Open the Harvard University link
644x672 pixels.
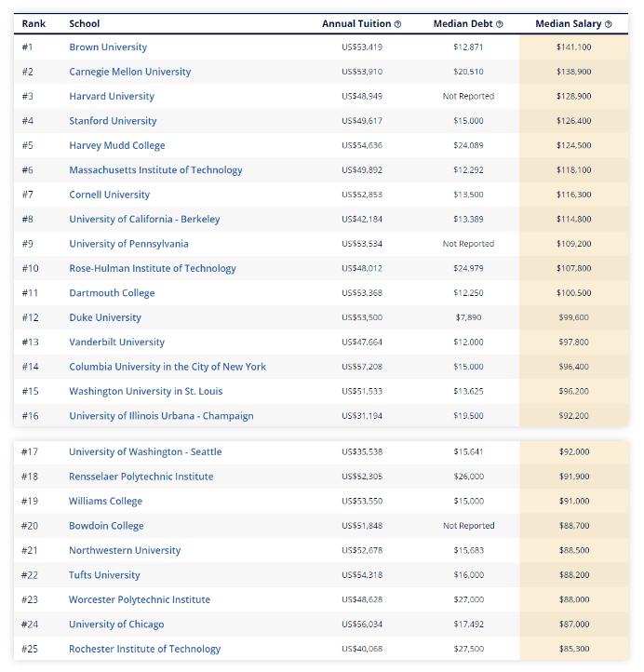point(112,97)
